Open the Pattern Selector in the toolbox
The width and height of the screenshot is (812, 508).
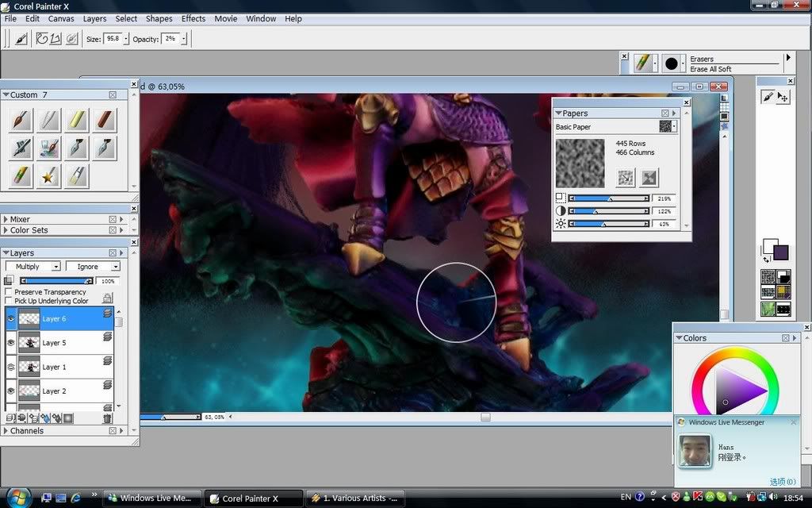[768, 293]
